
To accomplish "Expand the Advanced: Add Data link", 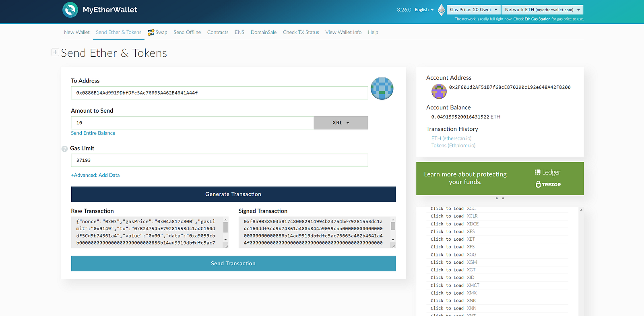I will (95, 175).
